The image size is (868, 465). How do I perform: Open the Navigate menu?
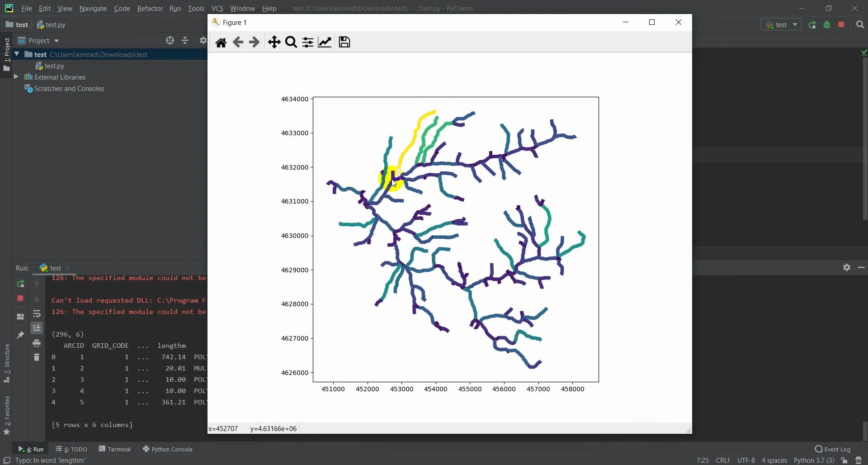click(x=93, y=8)
